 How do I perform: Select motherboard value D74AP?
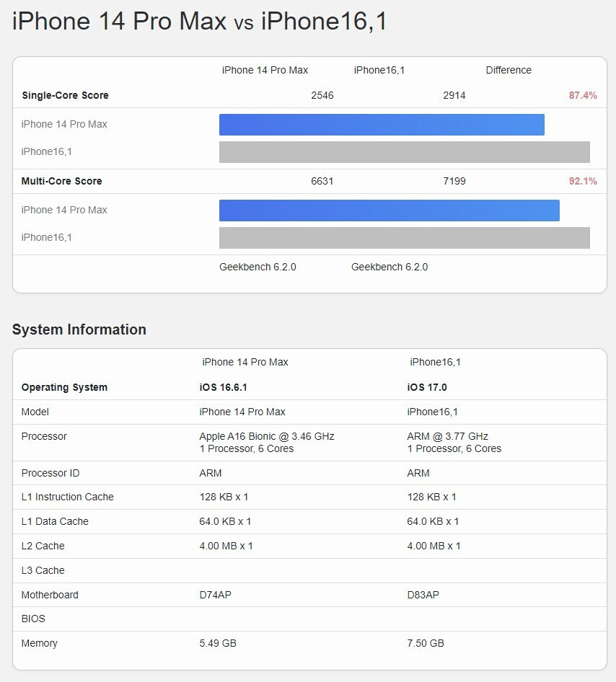tap(216, 595)
